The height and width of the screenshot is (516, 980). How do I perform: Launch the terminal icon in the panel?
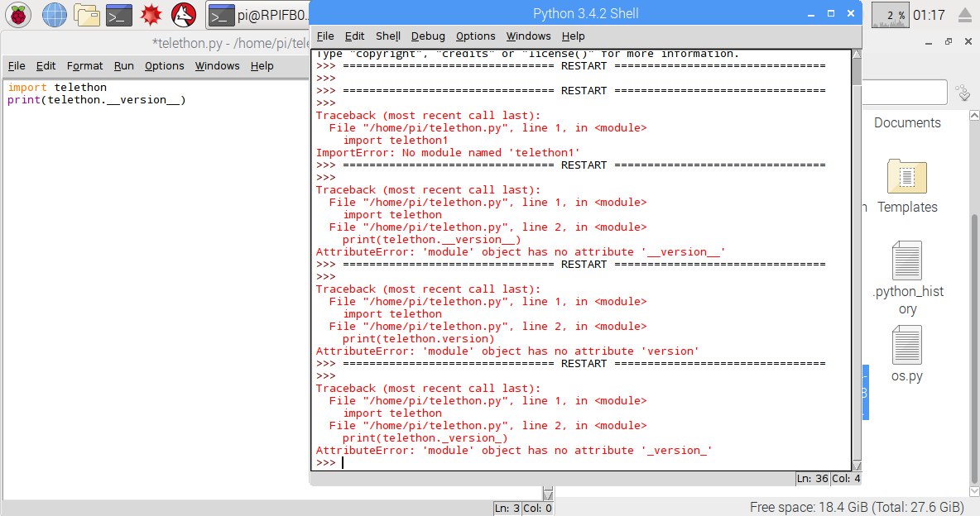click(x=118, y=15)
